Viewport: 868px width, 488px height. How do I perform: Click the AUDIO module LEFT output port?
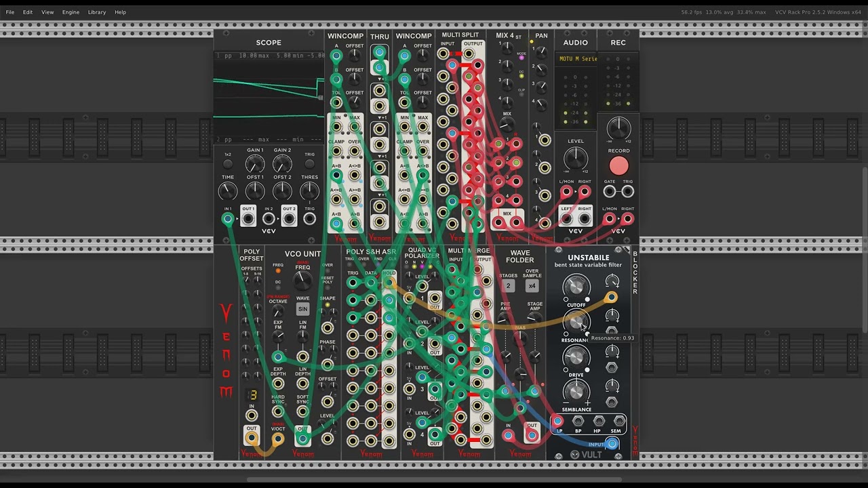566,219
